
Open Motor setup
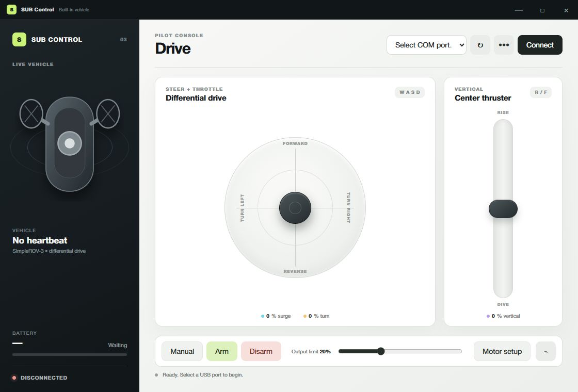click(502, 351)
